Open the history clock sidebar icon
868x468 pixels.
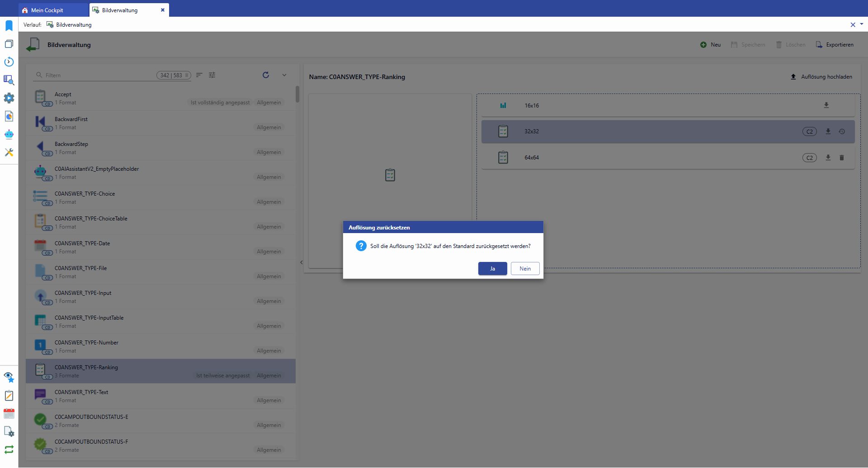(9, 62)
